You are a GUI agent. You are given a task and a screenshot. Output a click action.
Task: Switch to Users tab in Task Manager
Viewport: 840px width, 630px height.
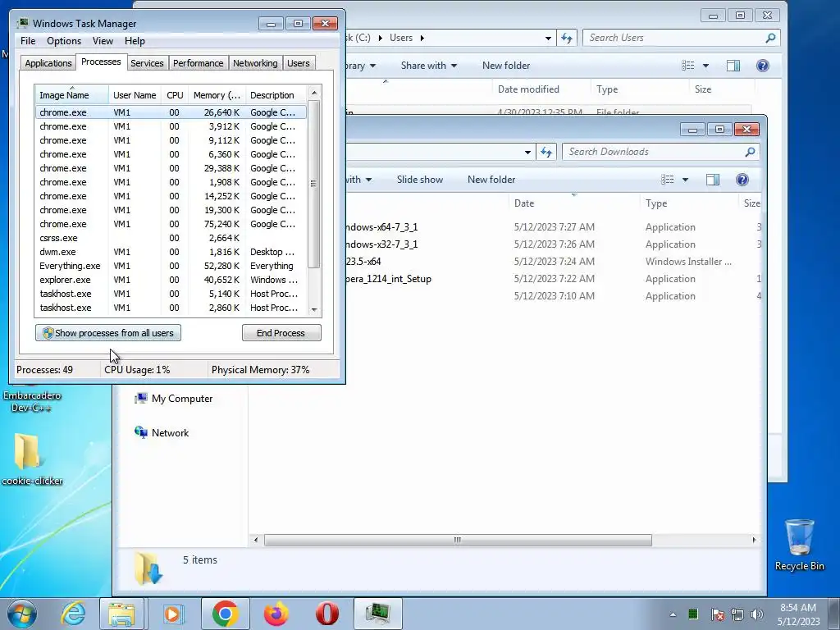click(299, 63)
